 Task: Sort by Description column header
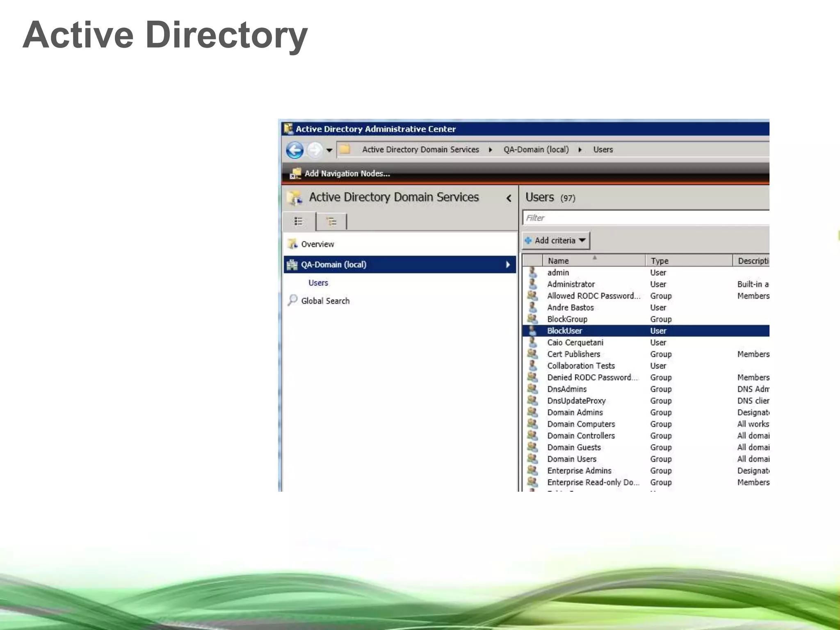751,260
